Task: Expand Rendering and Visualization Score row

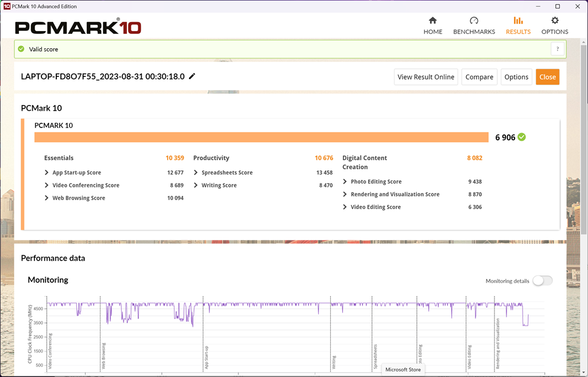Action: pos(345,195)
